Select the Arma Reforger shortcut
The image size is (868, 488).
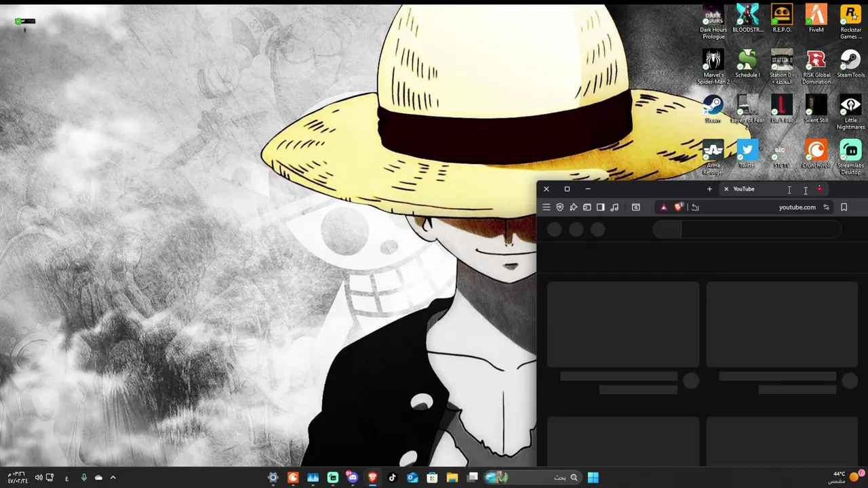pyautogui.click(x=713, y=158)
